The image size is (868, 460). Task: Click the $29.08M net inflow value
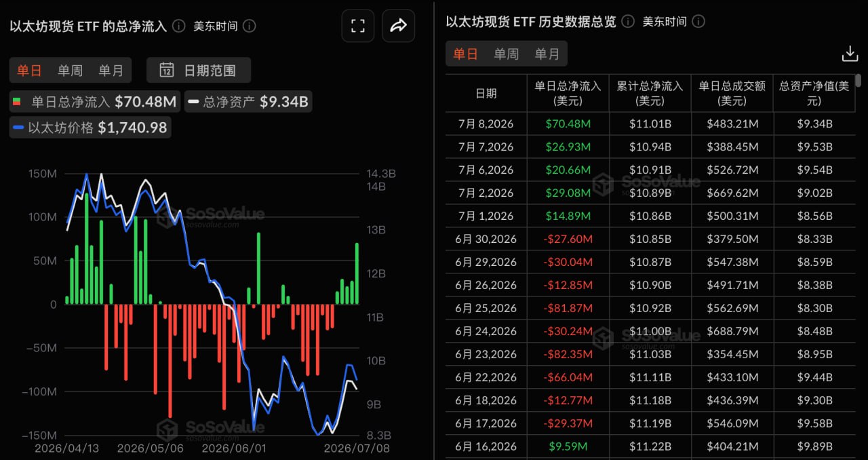(x=568, y=193)
